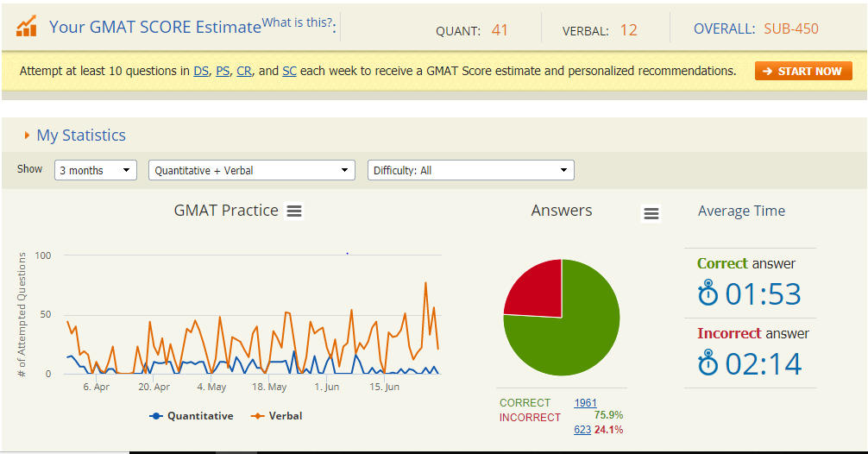Open the GMAT Practice chart hamburger menu

point(294,211)
